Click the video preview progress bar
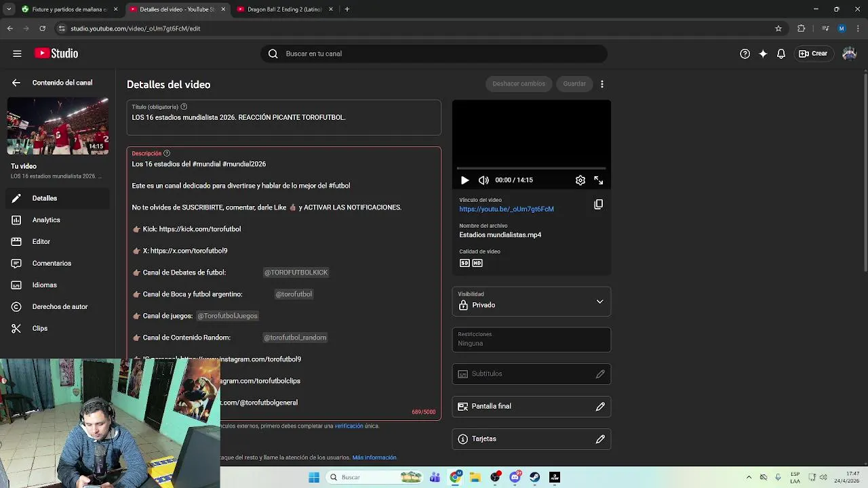The image size is (868, 488). [532, 168]
